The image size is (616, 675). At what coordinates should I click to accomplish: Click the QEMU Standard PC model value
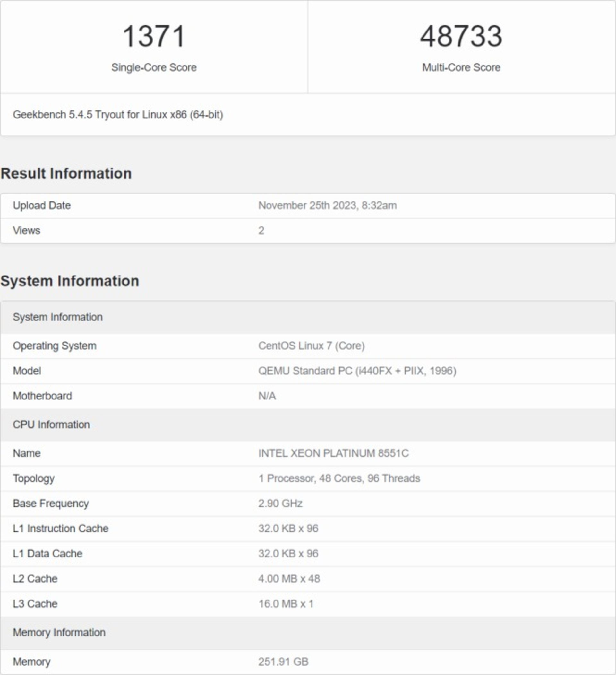[357, 371]
